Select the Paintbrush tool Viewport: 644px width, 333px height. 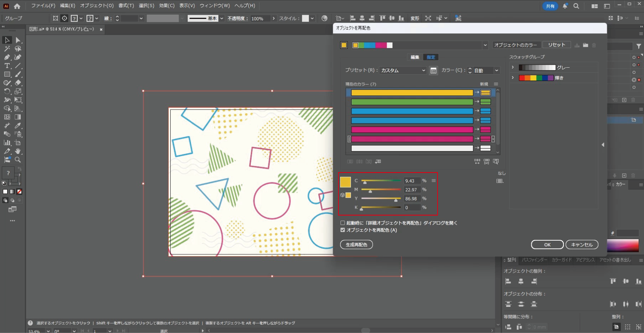18,74
